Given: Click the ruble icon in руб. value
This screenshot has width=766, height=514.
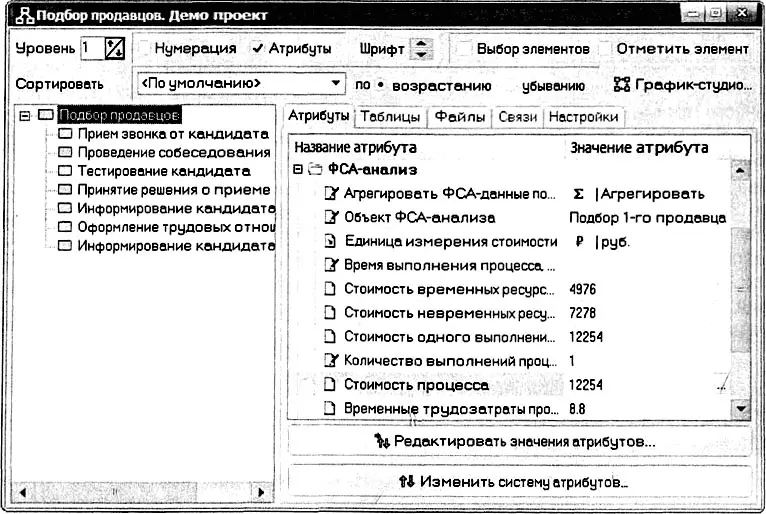Looking at the screenshot, I should click(x=579, y=241).
